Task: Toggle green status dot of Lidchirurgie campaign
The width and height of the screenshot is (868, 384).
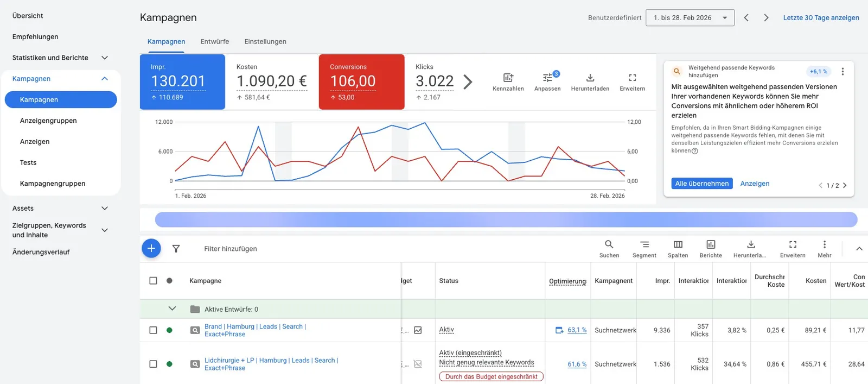Action: (169, 364)
